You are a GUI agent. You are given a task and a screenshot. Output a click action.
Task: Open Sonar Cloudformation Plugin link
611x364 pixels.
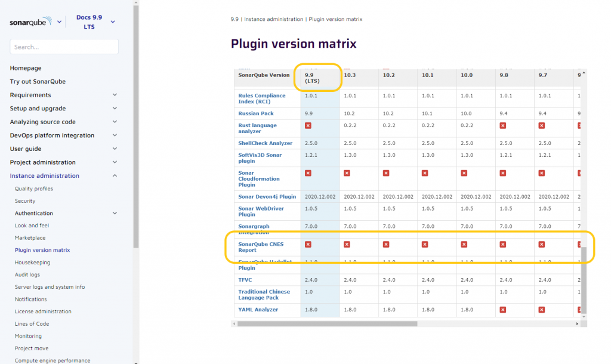tap(259, 179)
